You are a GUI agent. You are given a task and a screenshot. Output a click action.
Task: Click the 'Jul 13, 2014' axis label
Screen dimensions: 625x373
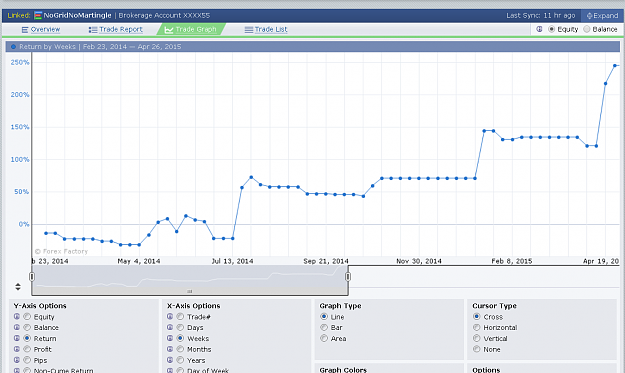(232, 261)
